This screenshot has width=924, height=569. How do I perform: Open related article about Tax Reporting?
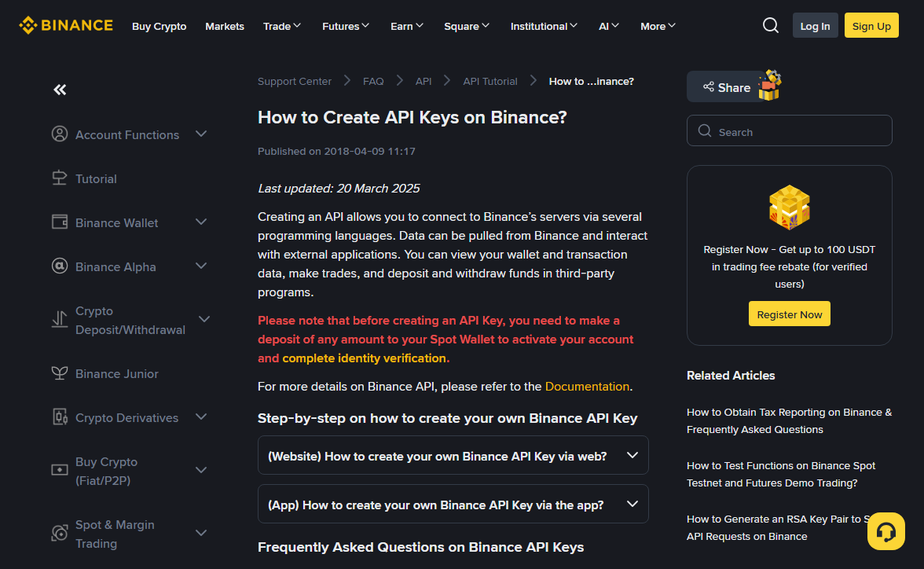789,421
